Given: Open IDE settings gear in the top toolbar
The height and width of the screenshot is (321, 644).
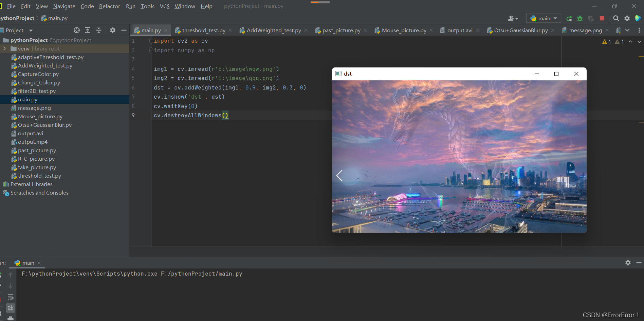Looking at the screenshot, I should pyautogui.click(x=627, y=18).
